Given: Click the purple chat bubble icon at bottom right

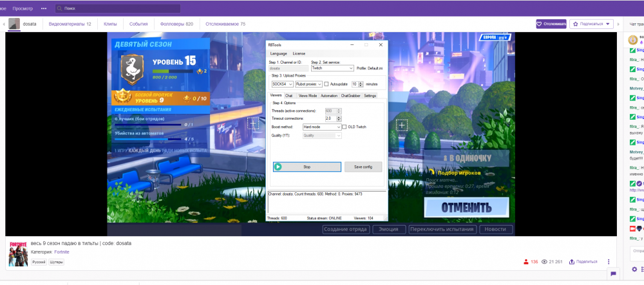Looking at the screenshot, I should click(x=613, y=273).
